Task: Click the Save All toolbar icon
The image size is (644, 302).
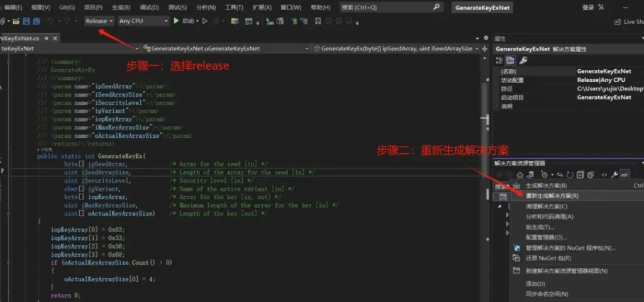Action: [36, 21]
